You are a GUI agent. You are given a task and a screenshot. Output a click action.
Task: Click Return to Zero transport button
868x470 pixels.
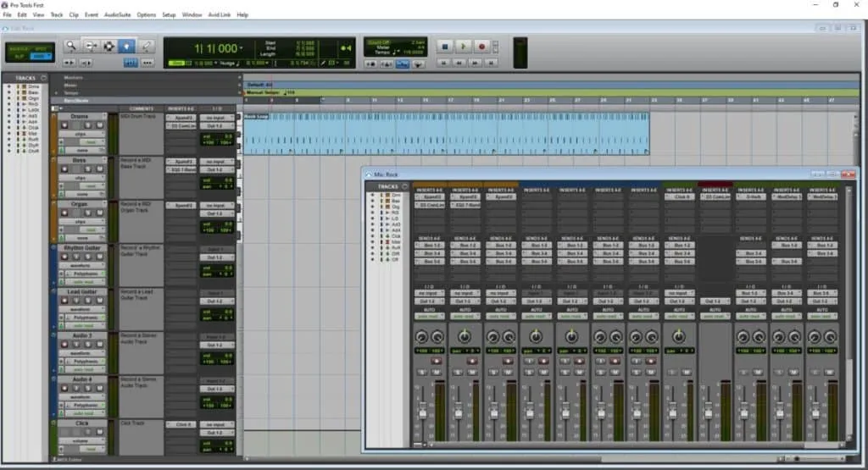tap(443, 64)
